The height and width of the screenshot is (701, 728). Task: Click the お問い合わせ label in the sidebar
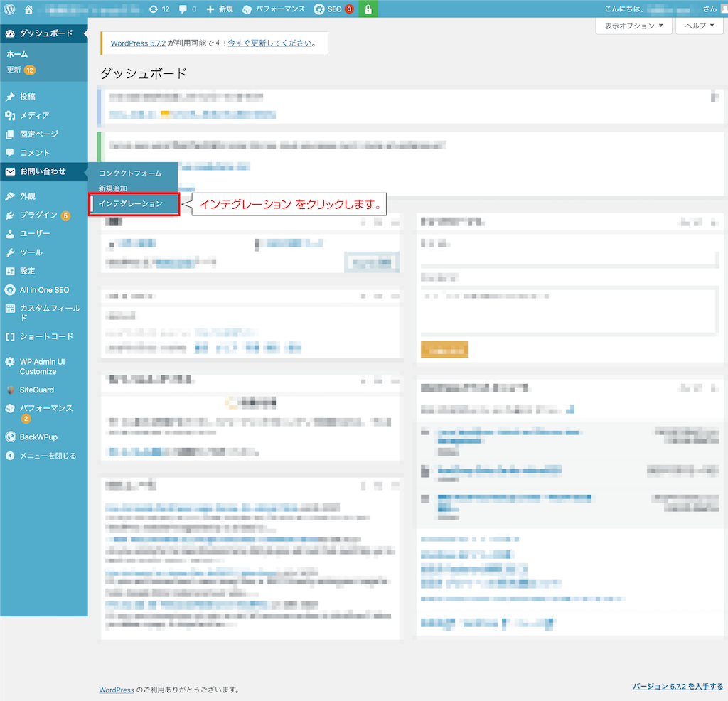pos(43,171)
